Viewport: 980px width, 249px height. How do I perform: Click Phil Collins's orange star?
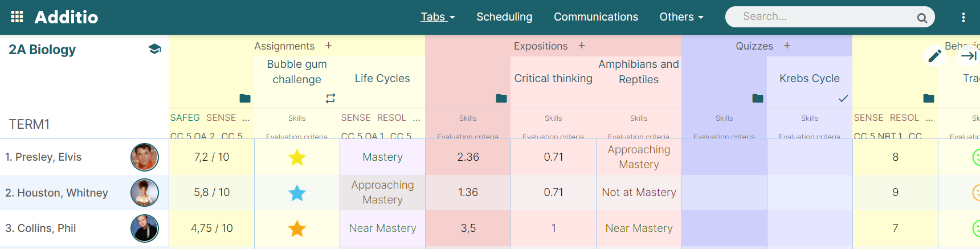[297, 228]
